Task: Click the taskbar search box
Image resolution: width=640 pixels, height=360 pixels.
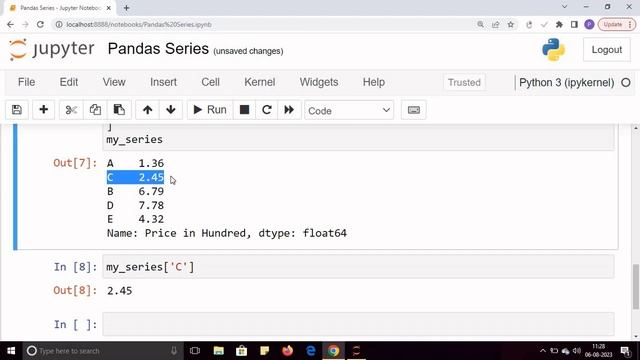Action: pyautogui.click(x=102, y=351)
